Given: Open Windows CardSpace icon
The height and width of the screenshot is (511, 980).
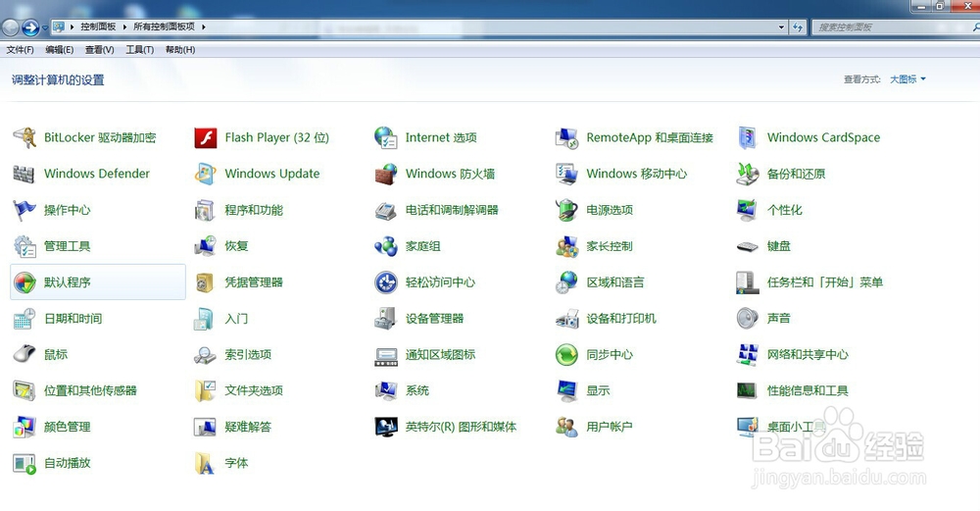Looking at the screenshot, I should click(x=748, y=137).
